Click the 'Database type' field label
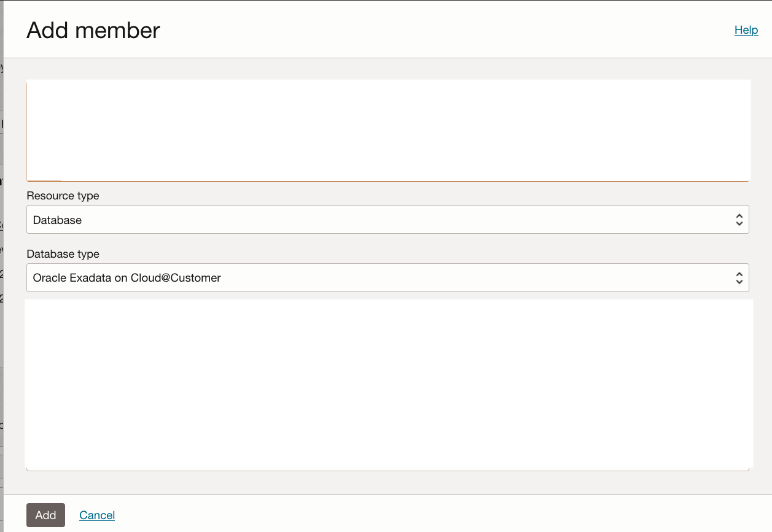The width and height of the screenshot is (772, 532). [63, 254]
